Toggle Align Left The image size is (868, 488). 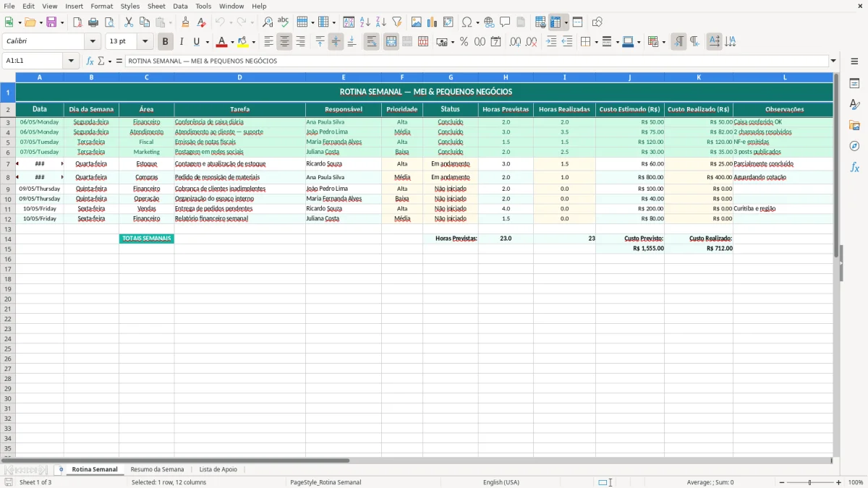tap(269, 42)
